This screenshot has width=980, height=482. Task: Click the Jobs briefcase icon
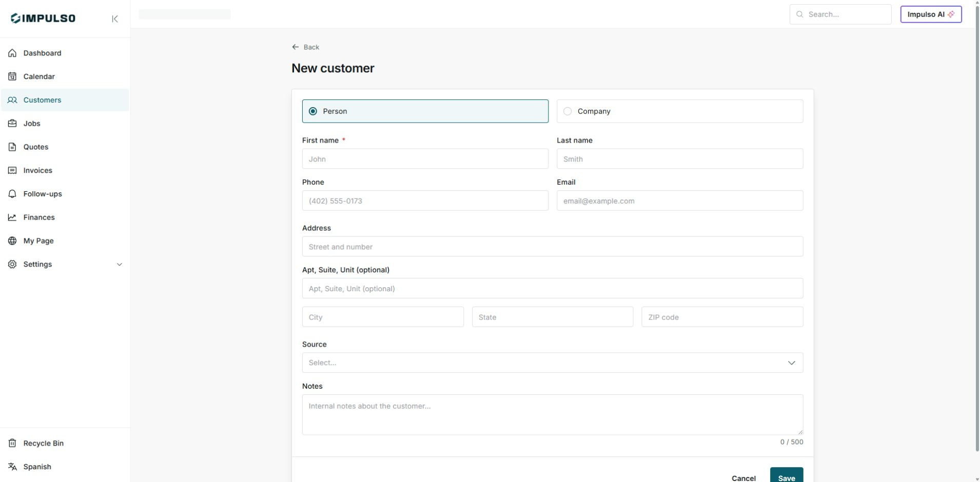pyautogui.click(x=12, y=124)
